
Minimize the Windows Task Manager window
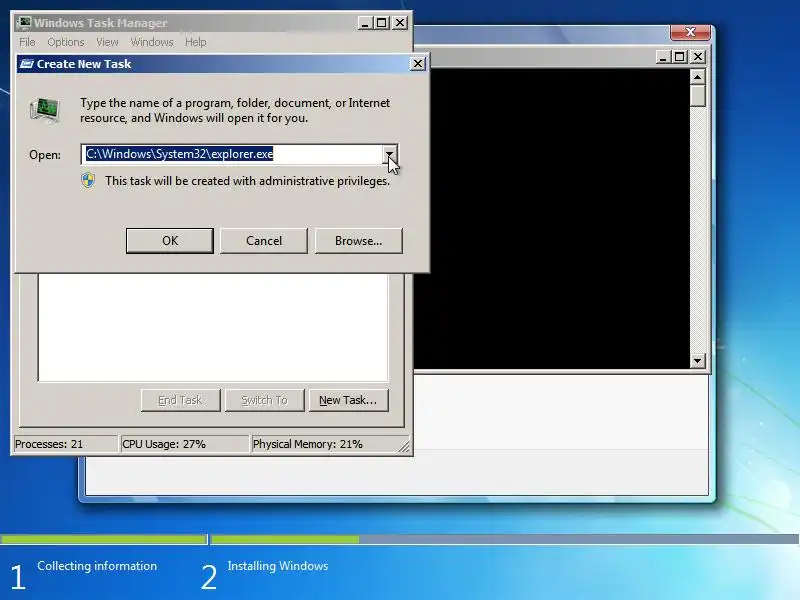point(364,23)
